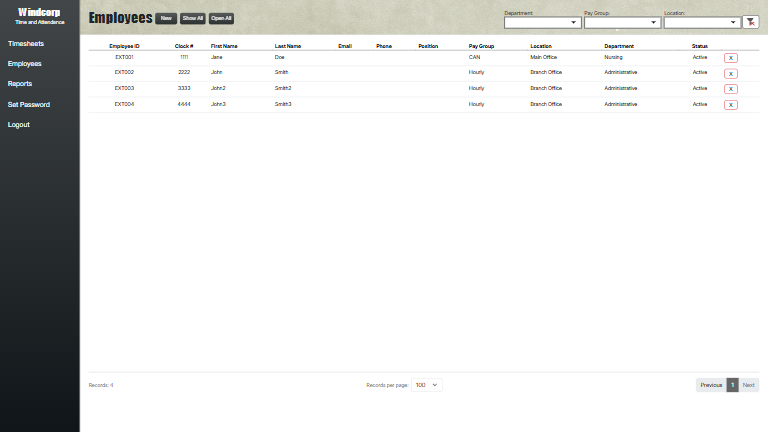
Task: Click the clear filter funnel icon
Action: [x=751, y=22]
